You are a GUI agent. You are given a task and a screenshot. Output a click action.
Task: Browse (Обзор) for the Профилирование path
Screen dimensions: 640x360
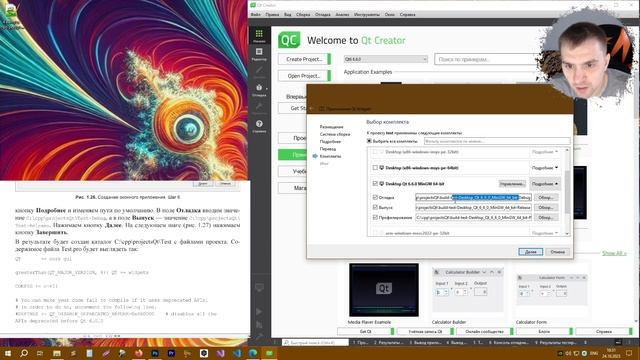[x=546, y=218]
